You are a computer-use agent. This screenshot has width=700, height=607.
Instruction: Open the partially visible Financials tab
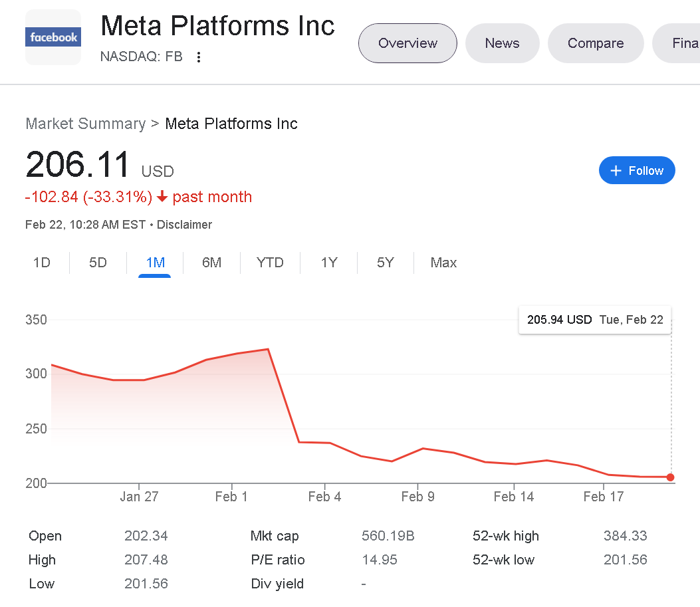[x=677, y=43]
